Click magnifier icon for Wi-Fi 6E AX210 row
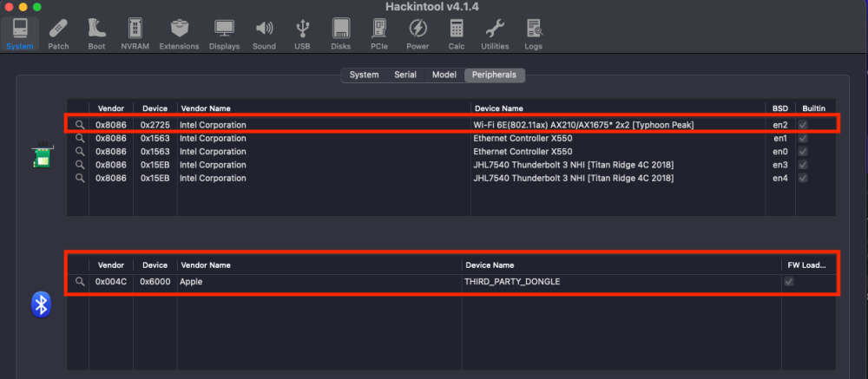The image size is (868, 379). (80, 125)
